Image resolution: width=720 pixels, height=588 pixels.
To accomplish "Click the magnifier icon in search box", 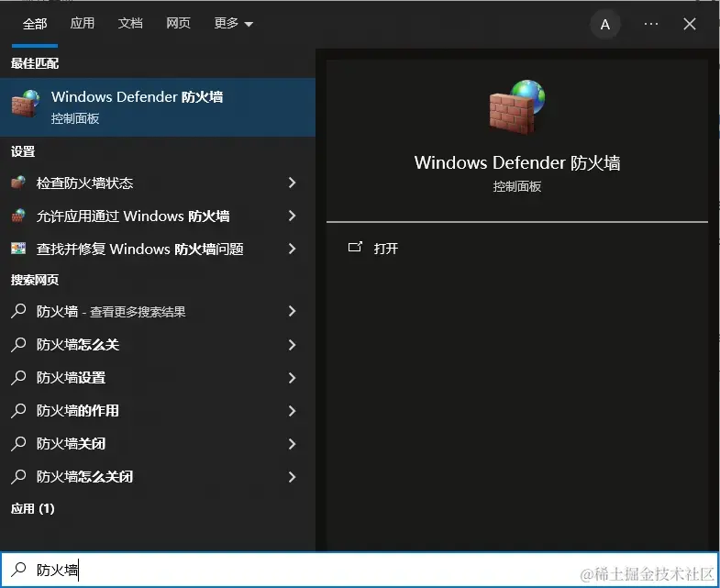I will click(x=18, y=569).
